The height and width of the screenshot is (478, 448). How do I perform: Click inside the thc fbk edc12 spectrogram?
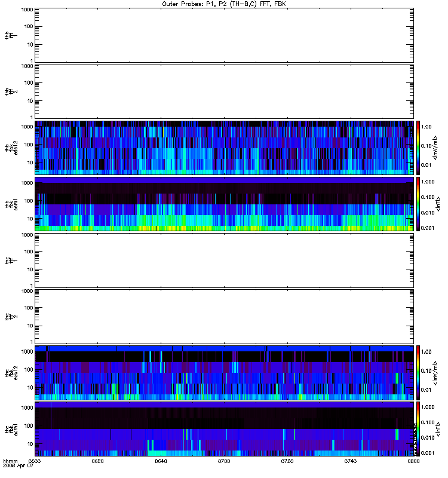coord(224,373)
